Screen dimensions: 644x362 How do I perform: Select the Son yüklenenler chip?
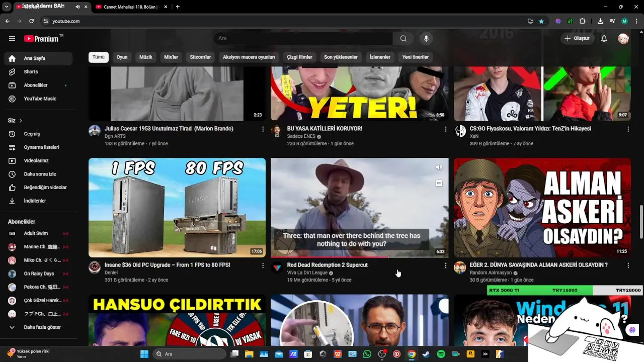[341, 57]
